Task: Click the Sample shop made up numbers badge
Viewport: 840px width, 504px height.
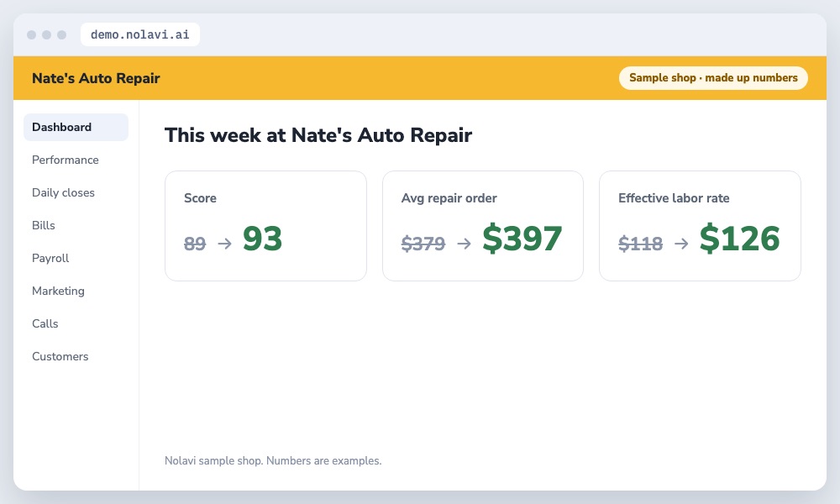Action: coord(713,77)
